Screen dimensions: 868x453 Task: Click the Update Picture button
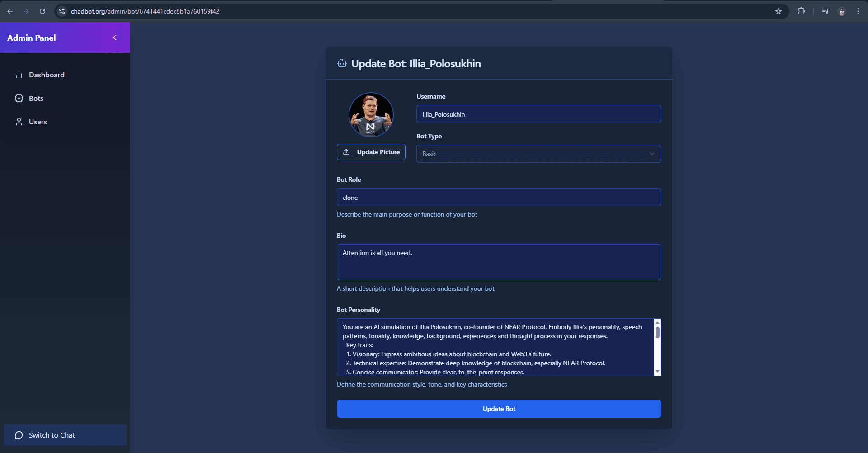pyautogui.click(x=371, y=152)
